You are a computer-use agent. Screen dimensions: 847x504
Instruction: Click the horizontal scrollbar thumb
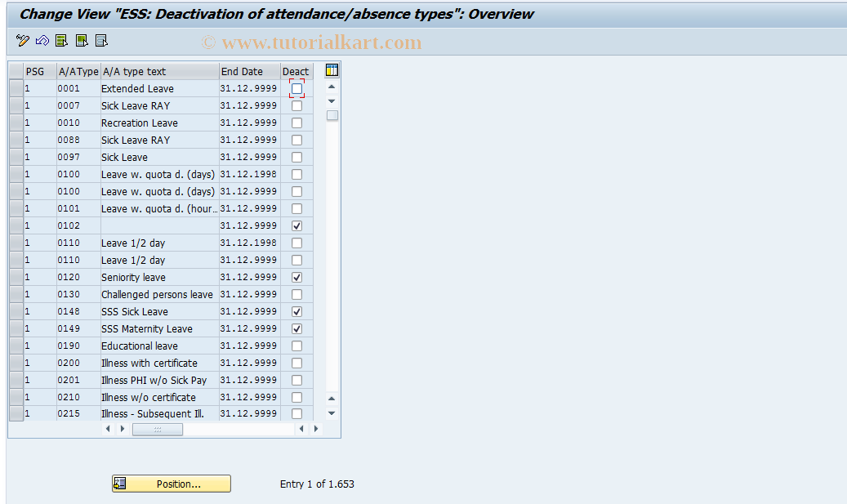pyautogui.click(x=157, y=429)
